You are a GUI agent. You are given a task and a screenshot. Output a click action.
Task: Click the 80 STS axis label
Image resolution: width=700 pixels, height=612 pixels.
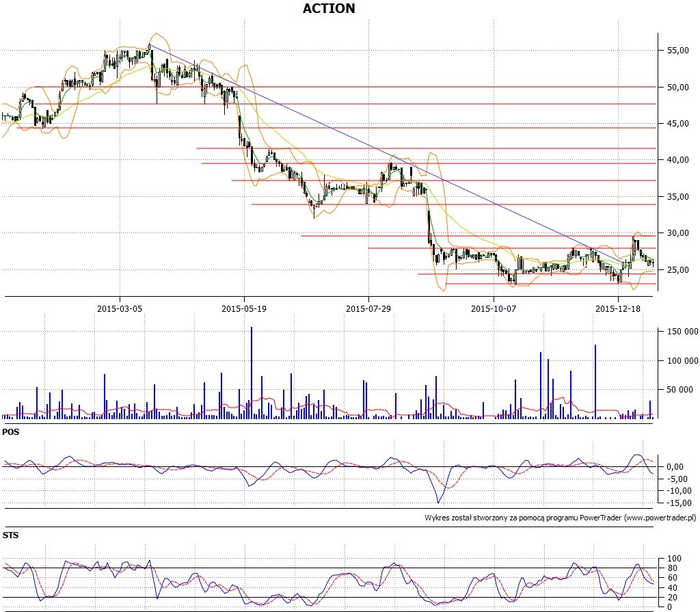[x=673, y=568]
